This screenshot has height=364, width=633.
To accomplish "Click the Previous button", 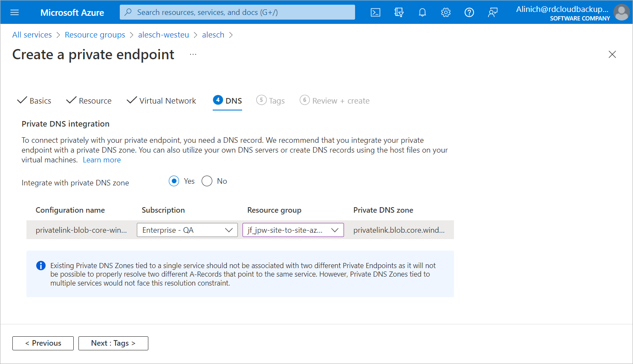I will pyautogui.click(x=43, y=343).
